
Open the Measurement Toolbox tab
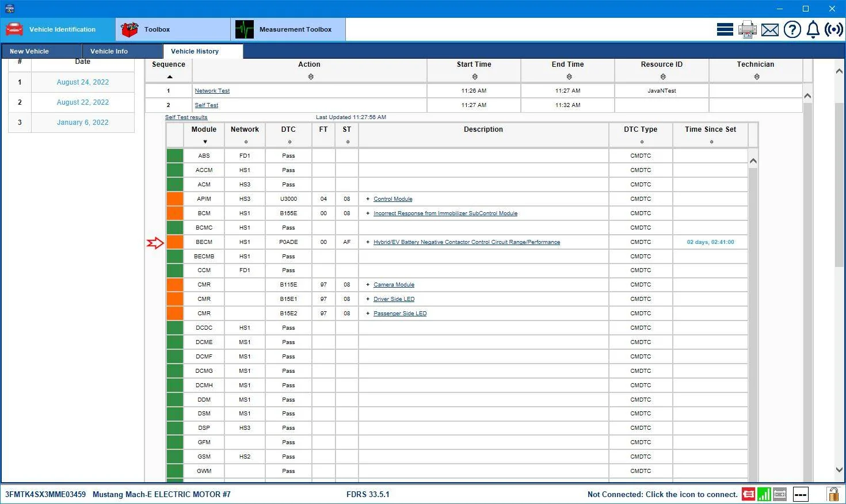[288, 29]
